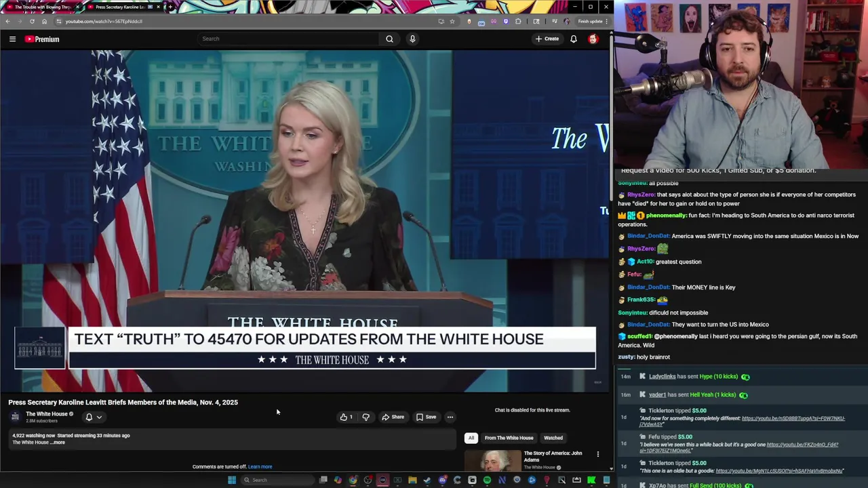The height and width of the screenshot is (488, 868).
Task: Open the YouTube account avatar menu
Action: coord(593,39)
